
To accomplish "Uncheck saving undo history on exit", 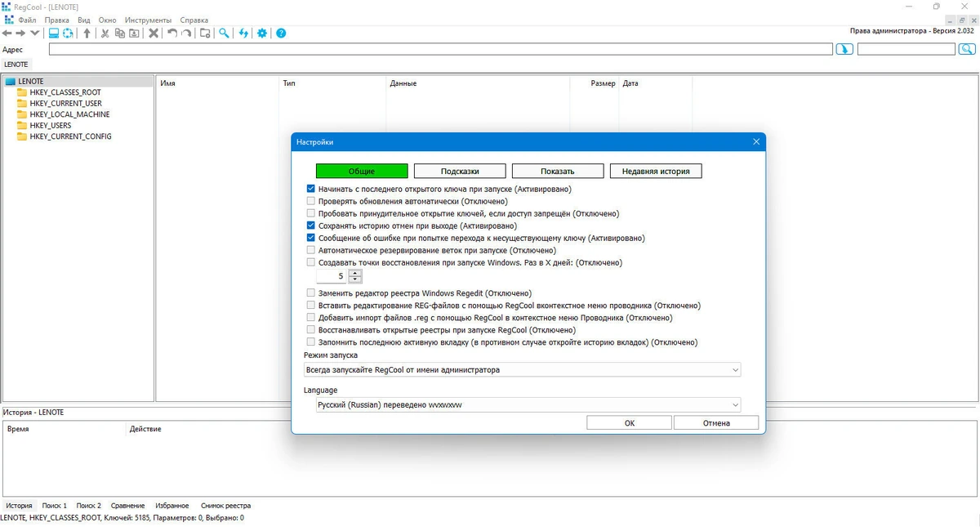I will 310,226.
